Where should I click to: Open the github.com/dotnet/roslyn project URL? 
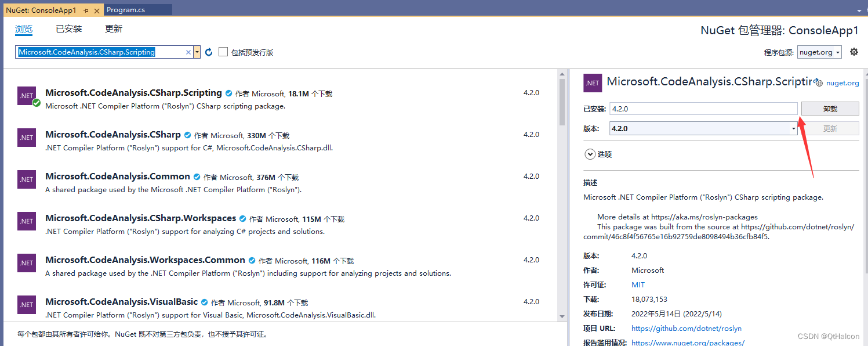687,328
